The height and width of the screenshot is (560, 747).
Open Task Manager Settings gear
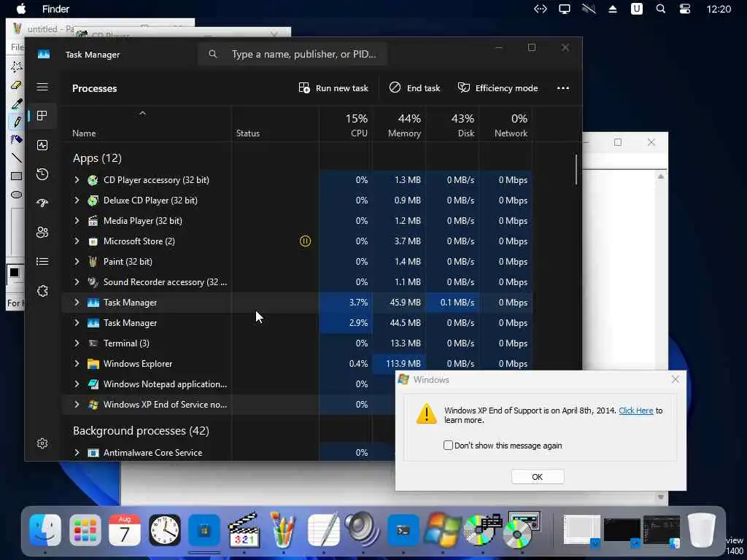pos(42,443)
